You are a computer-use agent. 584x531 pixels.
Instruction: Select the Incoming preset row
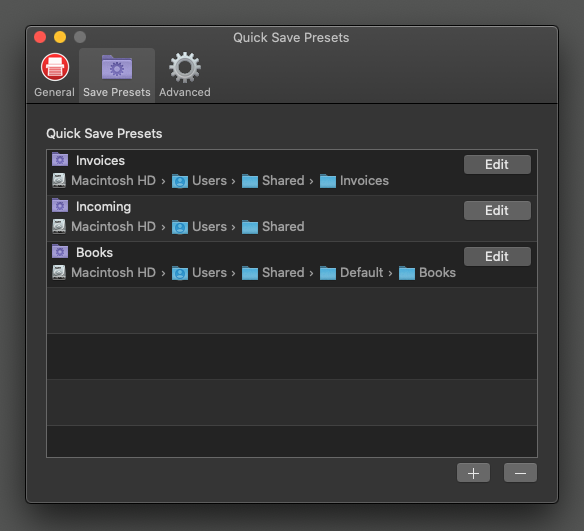click(292, 218)
